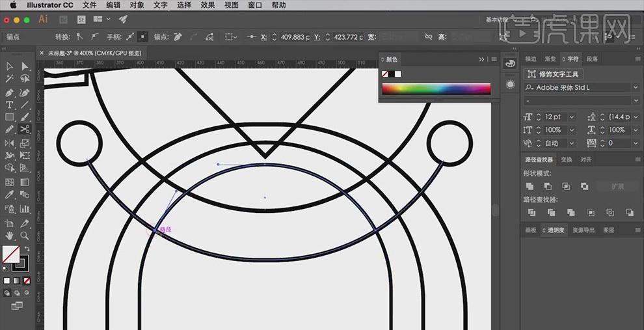Open the Adobe Stock St icon
The width and height of the screenshot is (644, 330).
point(81,20)
